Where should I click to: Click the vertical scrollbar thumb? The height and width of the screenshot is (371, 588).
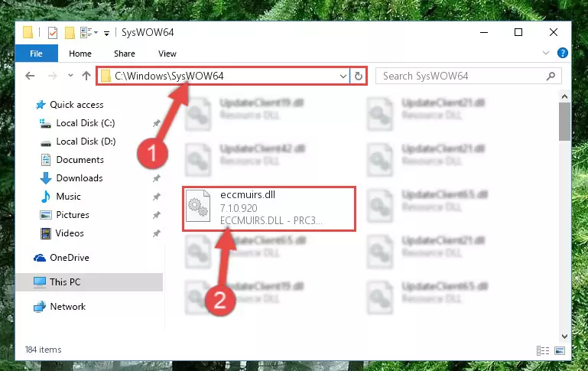(x=564, y=122)
